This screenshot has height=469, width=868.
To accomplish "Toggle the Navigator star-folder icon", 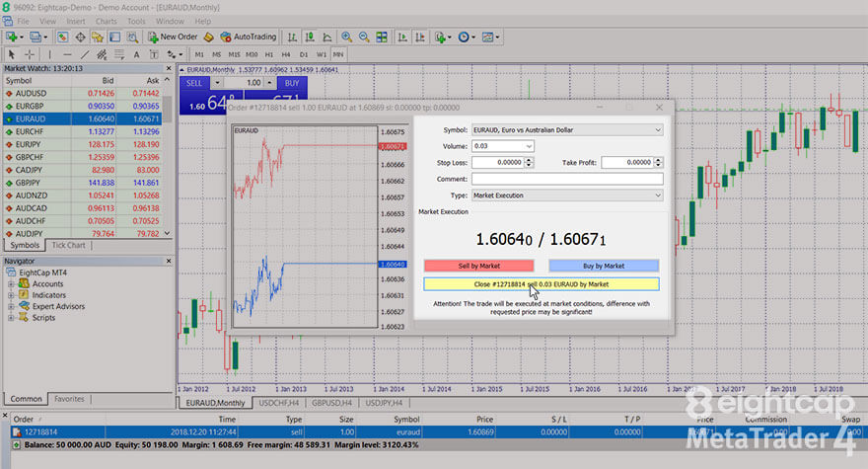I will tap(98, 38).
